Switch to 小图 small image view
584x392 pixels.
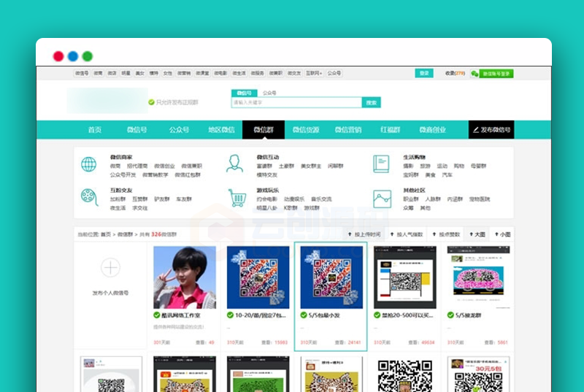tap(502, 234)
